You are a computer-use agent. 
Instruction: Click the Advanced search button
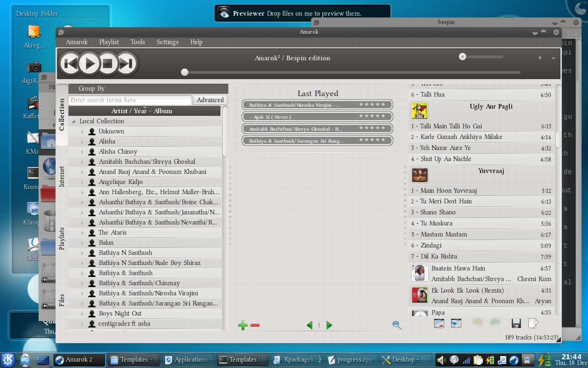click(210, 100)
